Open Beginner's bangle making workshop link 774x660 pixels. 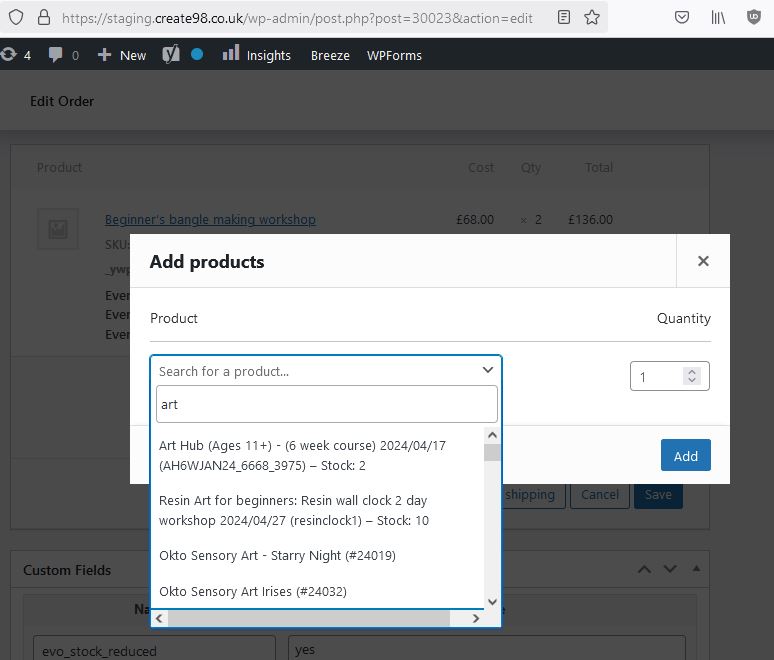click(210, 219)
